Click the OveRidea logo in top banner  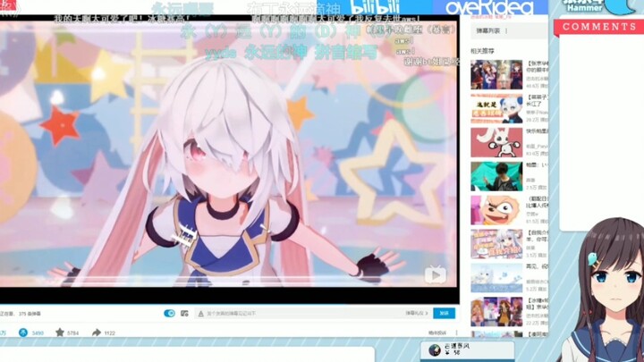pos(489,7)
